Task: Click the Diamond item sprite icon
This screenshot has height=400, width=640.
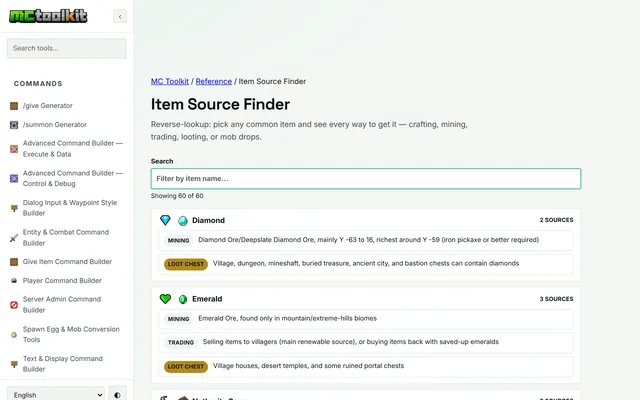Action: [183, 221]
